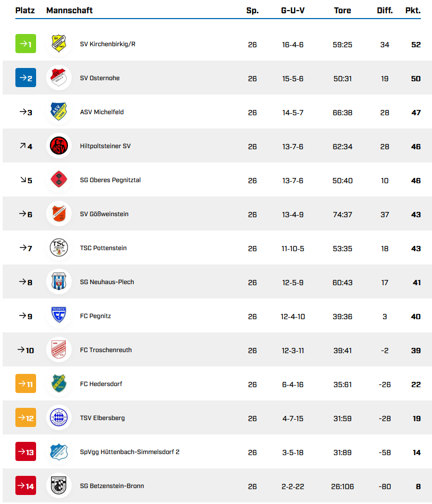The width and height of the screenshot is (432, 504).
Task: Open the SG Neuhaus-Plech team page
Action: pos(107,282)
